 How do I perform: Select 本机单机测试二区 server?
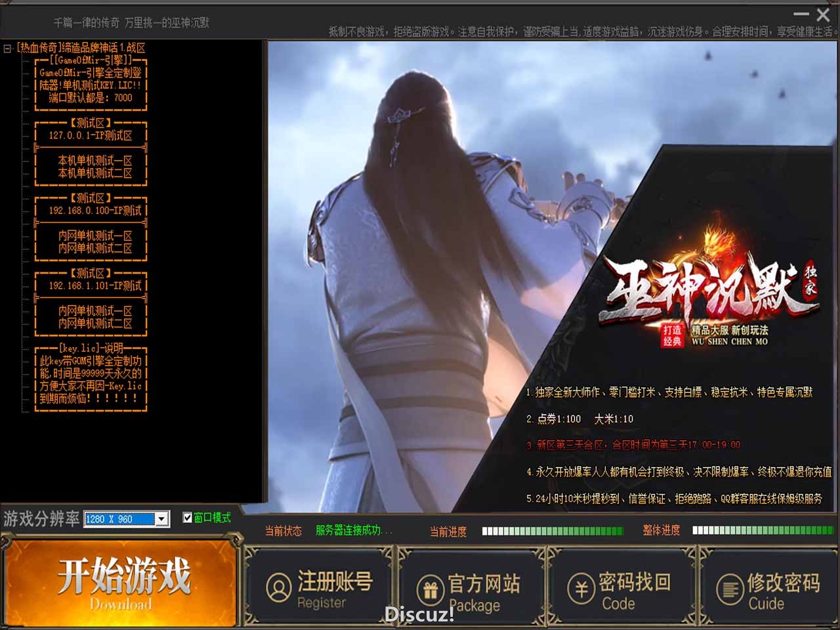(95, 173)
